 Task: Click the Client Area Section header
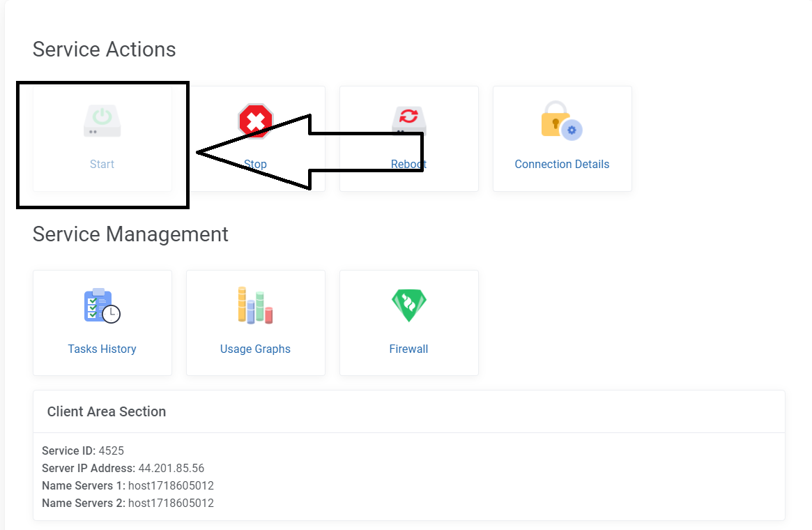pyautogui.click(x=107, y=411)
